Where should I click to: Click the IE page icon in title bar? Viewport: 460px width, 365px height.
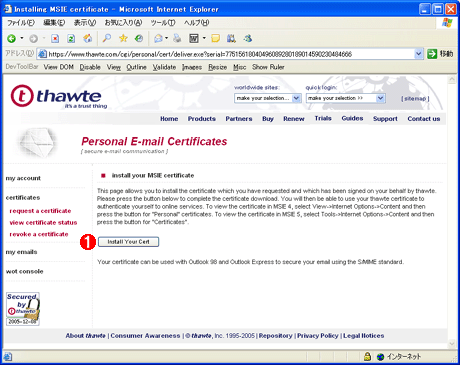pos(8,9)
